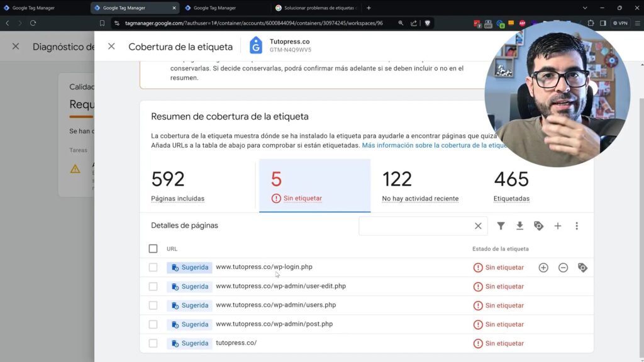The image size is (644, 362).
Task: Open the filter icon in Detalles de páginas
Action: click(x=501, y=226)
